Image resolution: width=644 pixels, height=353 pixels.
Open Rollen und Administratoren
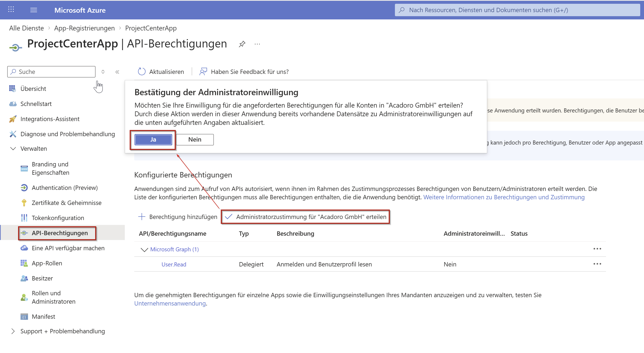click(54, 297)
